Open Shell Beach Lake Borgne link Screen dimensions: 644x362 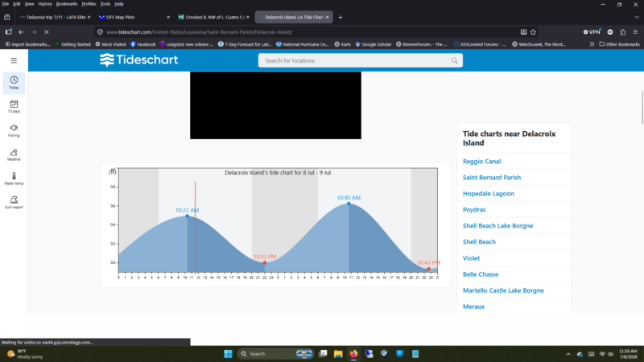(x=497, y=225)
